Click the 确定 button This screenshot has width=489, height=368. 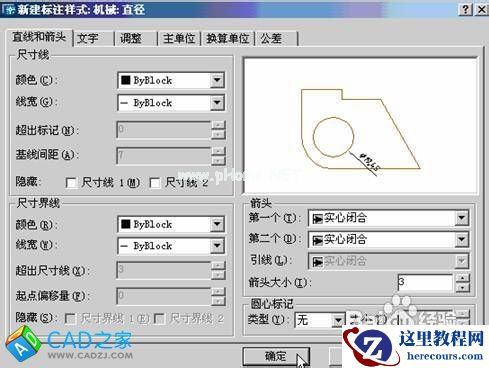tap(276, 356)
